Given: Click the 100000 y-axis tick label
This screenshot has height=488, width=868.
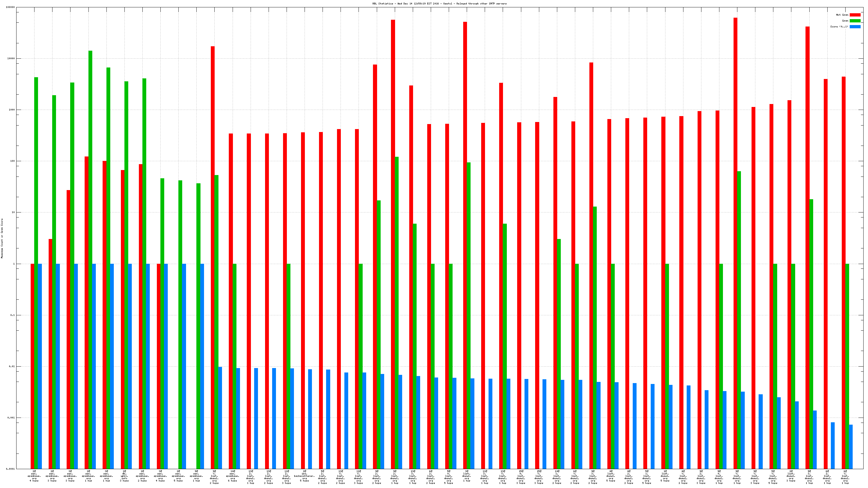Looking at the screenshot, I should [x=10, y=7].
